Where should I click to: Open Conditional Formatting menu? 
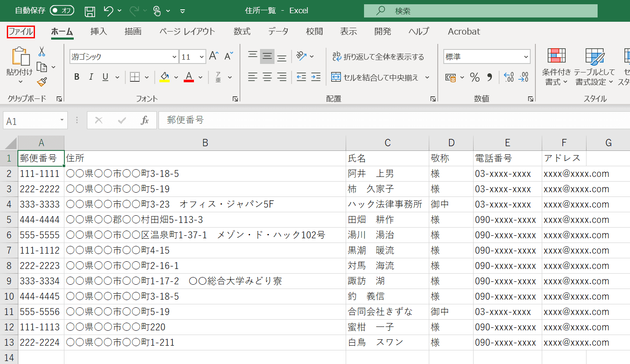pyautogui.click(x=556, y=67)
